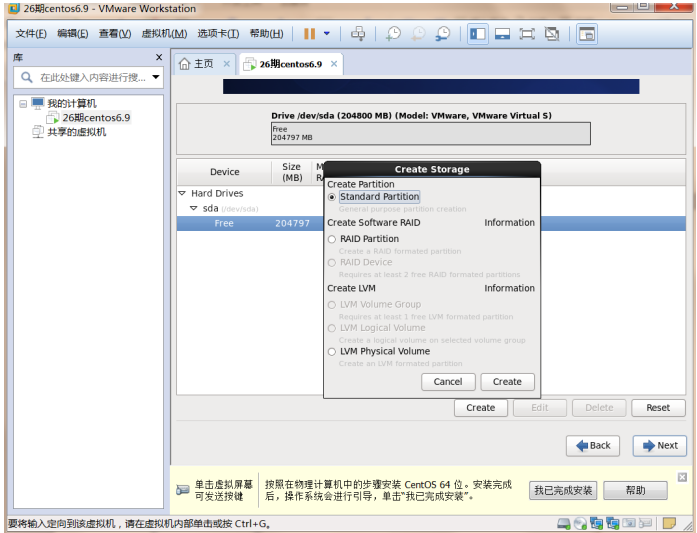The height and width of the screenshot is (533, 697).
Task: Open the 虚拟机(M) menu
Action: click(x=164, y=34)
